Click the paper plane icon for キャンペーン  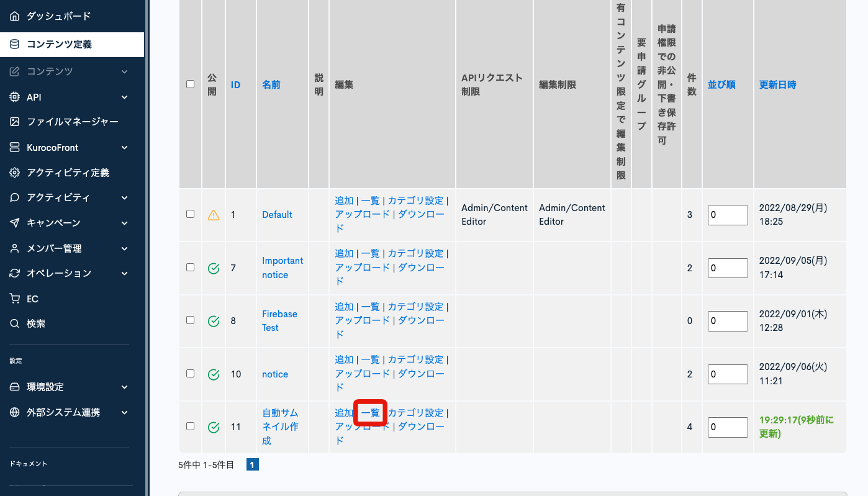pos(15,223)
